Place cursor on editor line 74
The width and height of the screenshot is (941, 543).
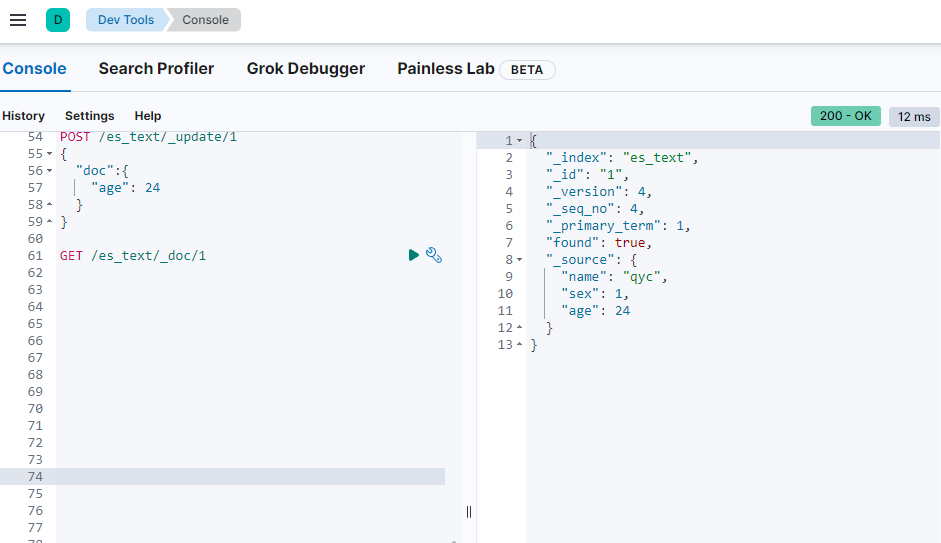pyautogui.click(x=250, y=477)
